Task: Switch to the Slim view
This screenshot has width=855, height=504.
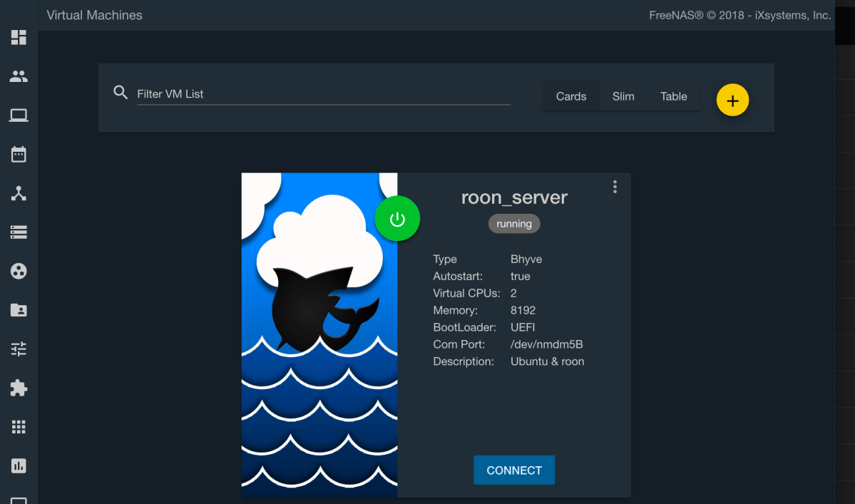Action: tap(623, 96)
